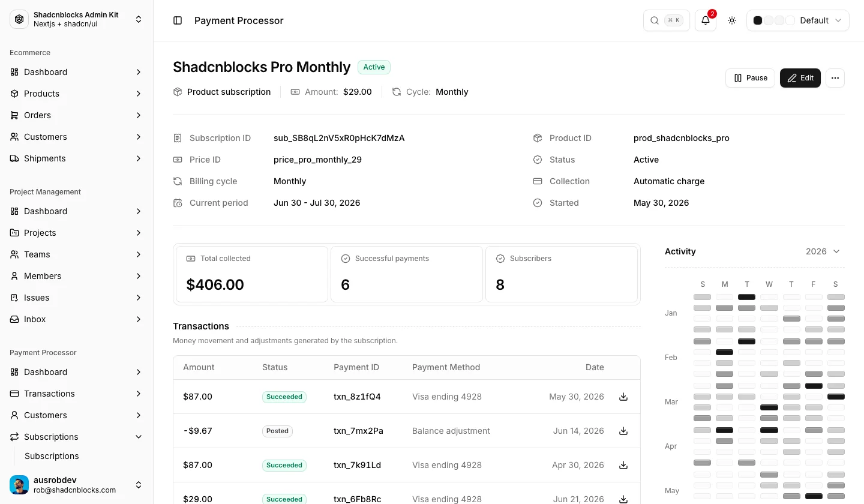Click the Pause button
864x504 pixels.
pos(751,78)
